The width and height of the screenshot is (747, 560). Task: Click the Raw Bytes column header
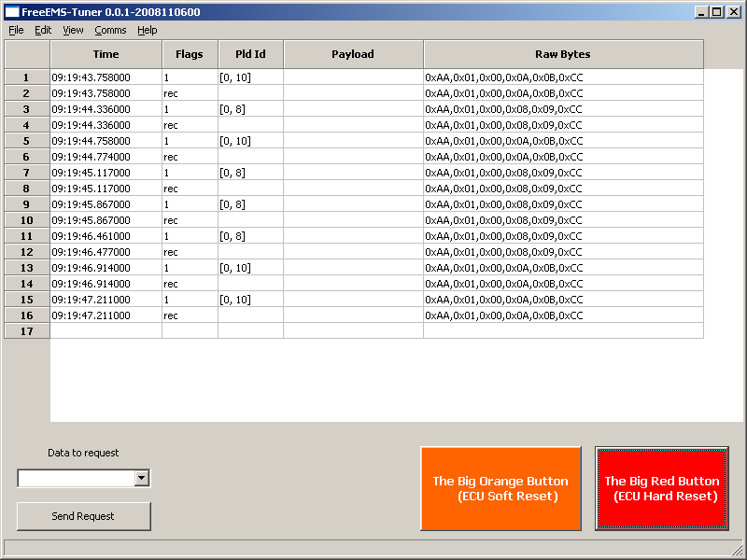[x=562, y=54]
